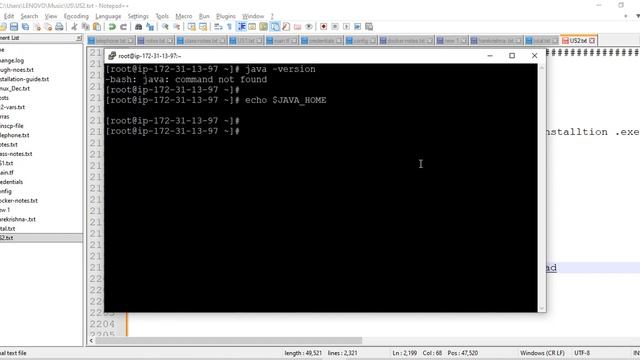Start macro recording with the red record icon
Screen dimensions: 640x360
[324, 27]
